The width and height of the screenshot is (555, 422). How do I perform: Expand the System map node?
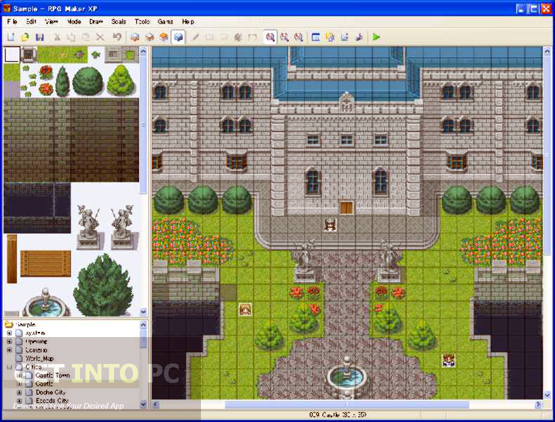tap(10, 333)
